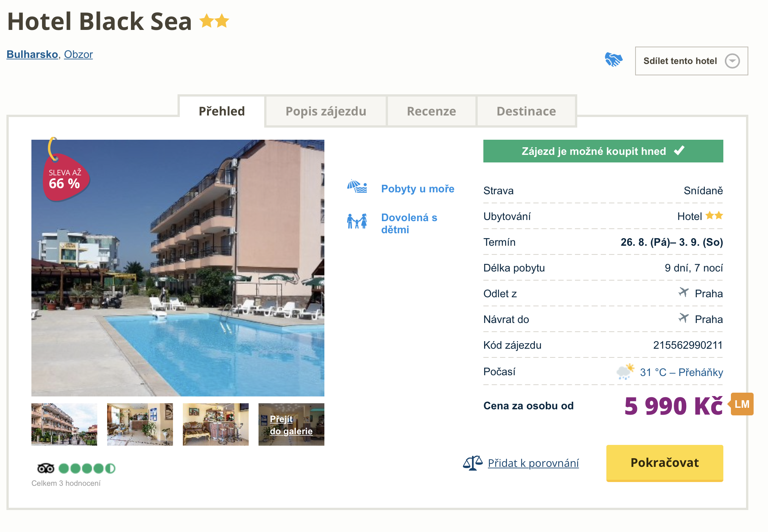The height and width of the screenshot is (532, 768).
Task: Open the Bulharsko country link
Action: click(x=32, y=55)
